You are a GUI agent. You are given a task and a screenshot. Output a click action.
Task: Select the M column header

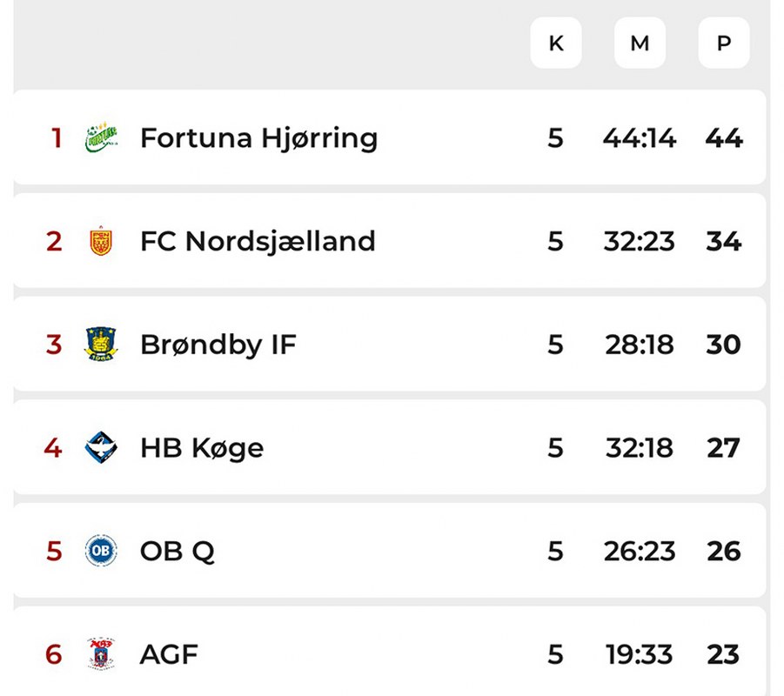tap(640, 43)
